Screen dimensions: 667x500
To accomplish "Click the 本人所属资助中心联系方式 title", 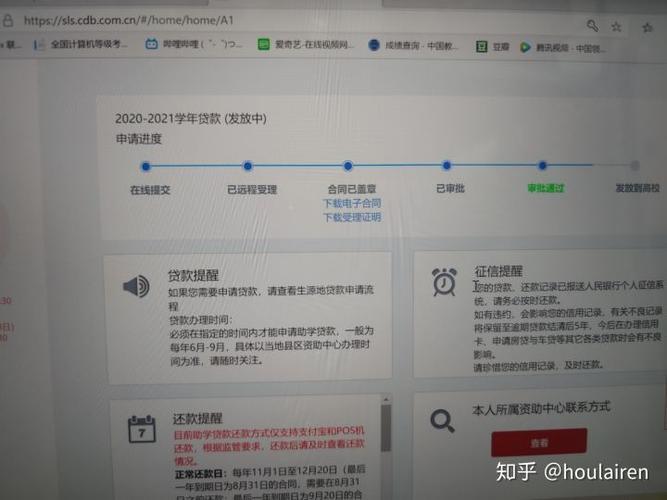I will [x=541, y=408].
